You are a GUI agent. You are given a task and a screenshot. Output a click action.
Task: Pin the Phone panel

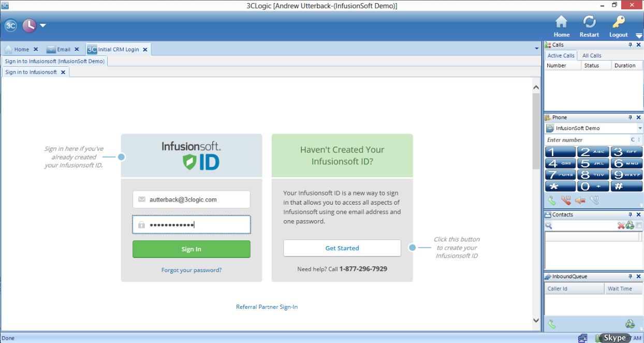pos(630,118)
